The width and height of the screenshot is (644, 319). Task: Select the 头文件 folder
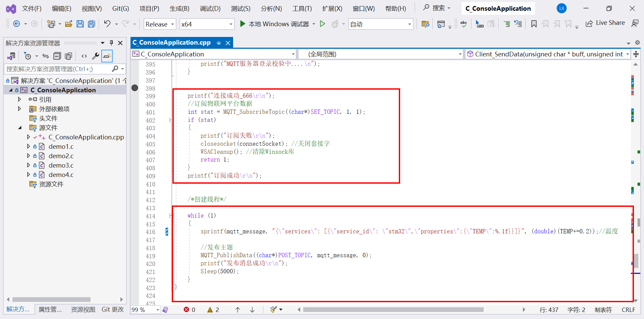[48, 118]
